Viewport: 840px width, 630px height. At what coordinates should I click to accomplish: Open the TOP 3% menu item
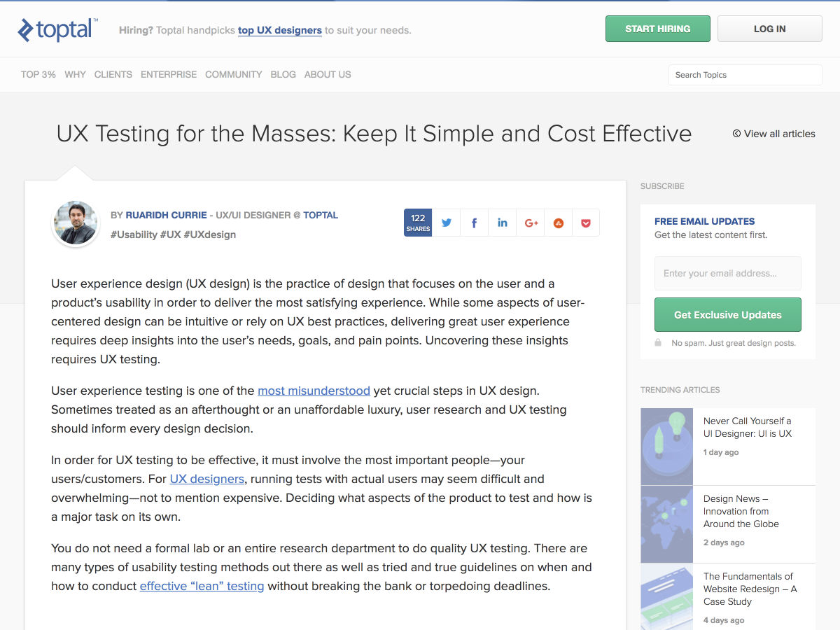click(x=38, y=74)
